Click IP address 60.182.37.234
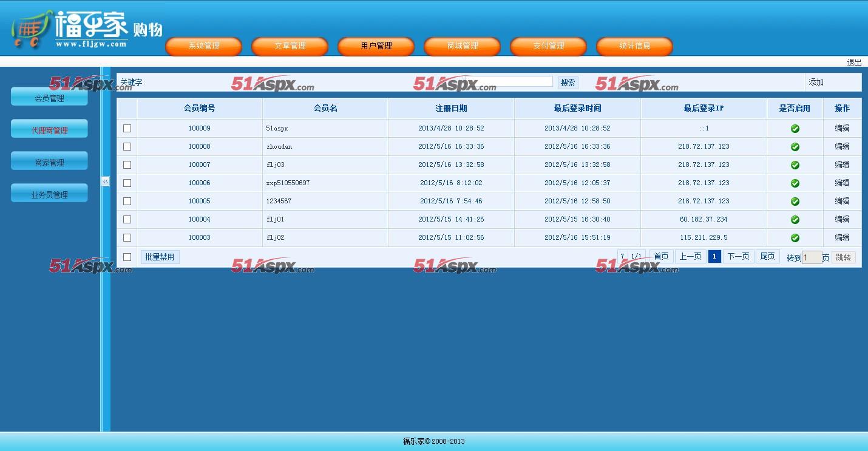This screenshot has width=868, height=451. 704,219
